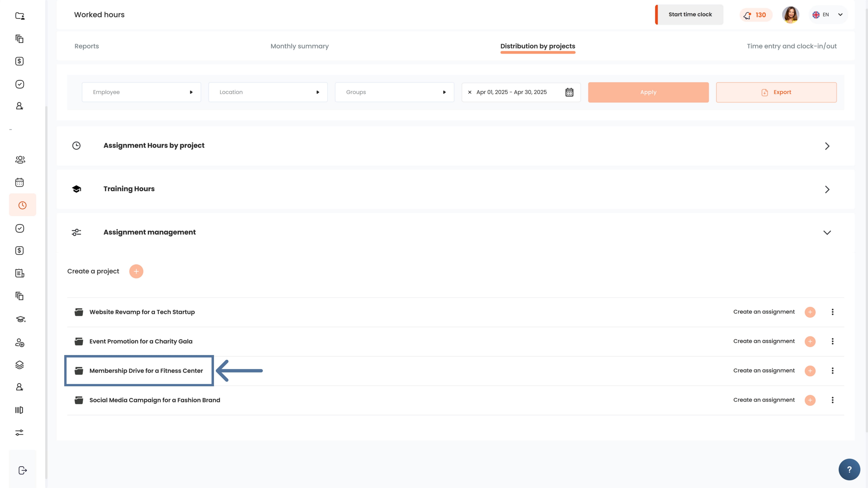Apply the selected filters
Screen dimensions: 868x488
(648, 92)
